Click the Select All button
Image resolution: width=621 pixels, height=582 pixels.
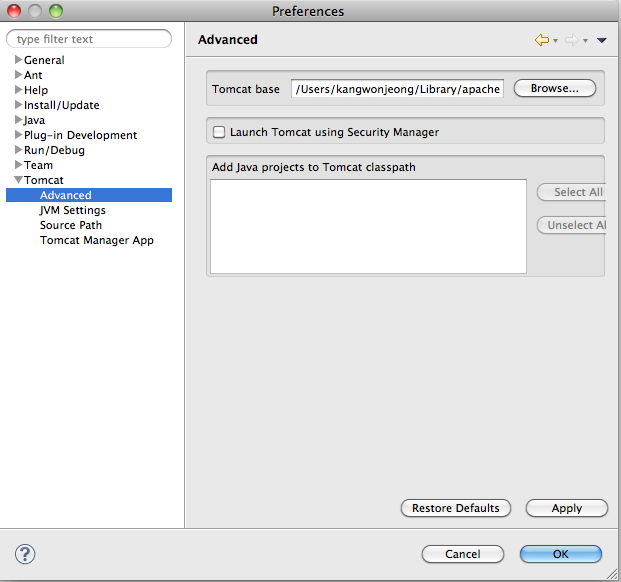pos(571,192)
